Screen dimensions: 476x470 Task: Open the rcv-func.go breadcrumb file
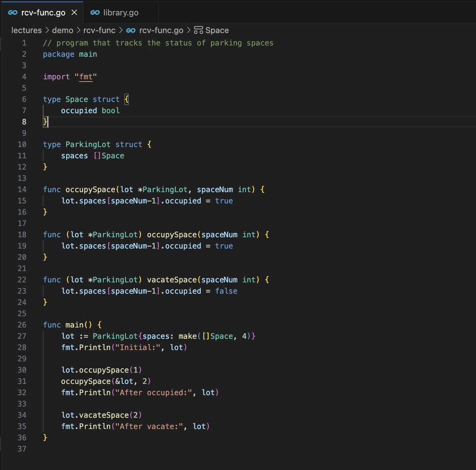(x=161, y=31)
